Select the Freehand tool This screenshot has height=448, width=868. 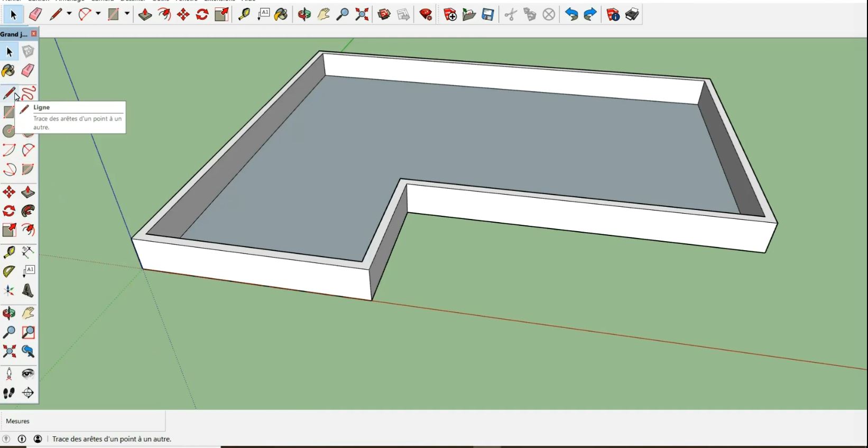[29, 93]
